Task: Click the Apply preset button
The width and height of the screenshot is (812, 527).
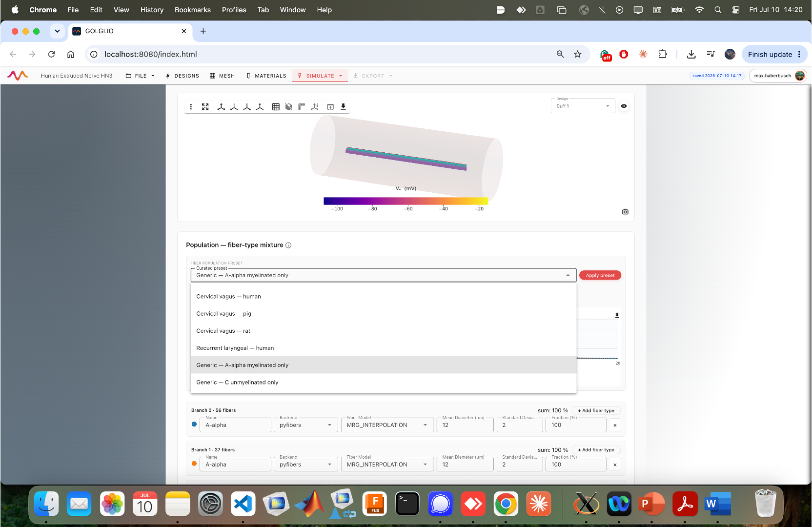Action: click(x=600, y=275)
